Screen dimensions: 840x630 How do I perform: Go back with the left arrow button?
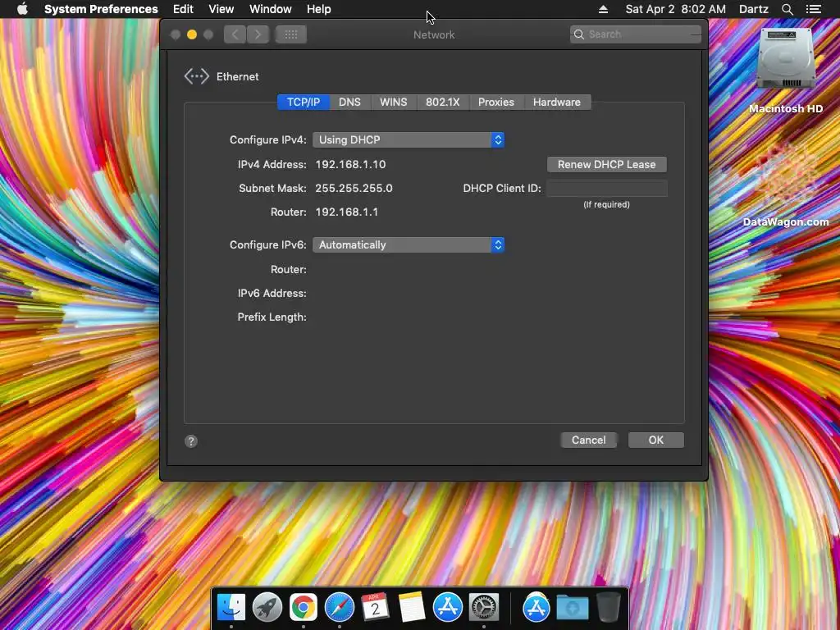[x=235, y=34]
